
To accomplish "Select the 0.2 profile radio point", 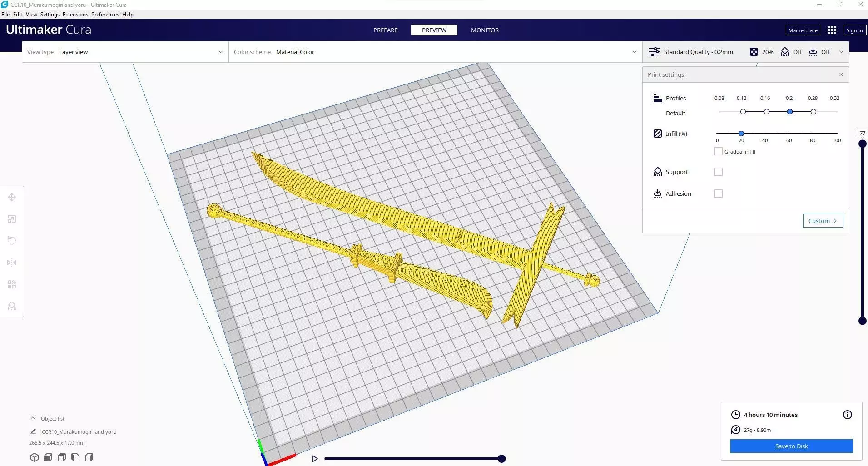I will pos(790,112).
